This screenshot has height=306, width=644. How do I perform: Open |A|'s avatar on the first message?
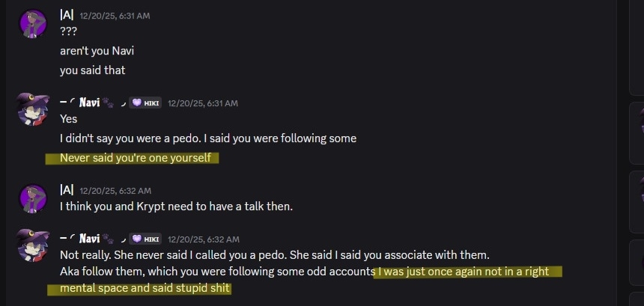(33, 23)
